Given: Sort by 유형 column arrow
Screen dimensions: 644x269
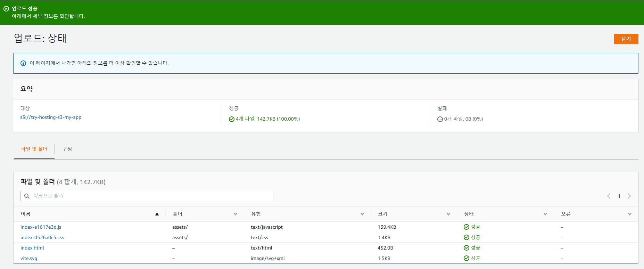Looking at the screenshot, I should (x=362, y=214).
